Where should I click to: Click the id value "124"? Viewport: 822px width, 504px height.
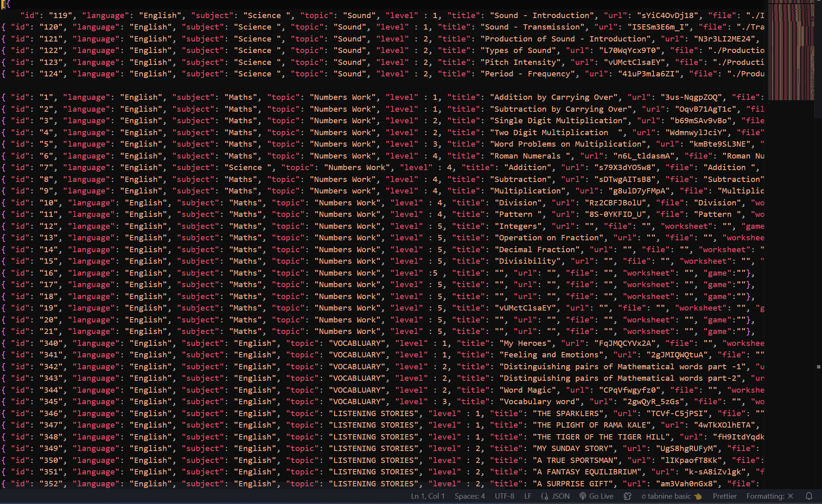51,74
